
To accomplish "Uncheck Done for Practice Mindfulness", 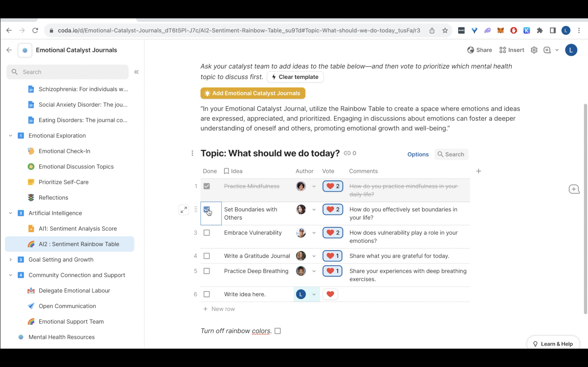I will [207, 186].
